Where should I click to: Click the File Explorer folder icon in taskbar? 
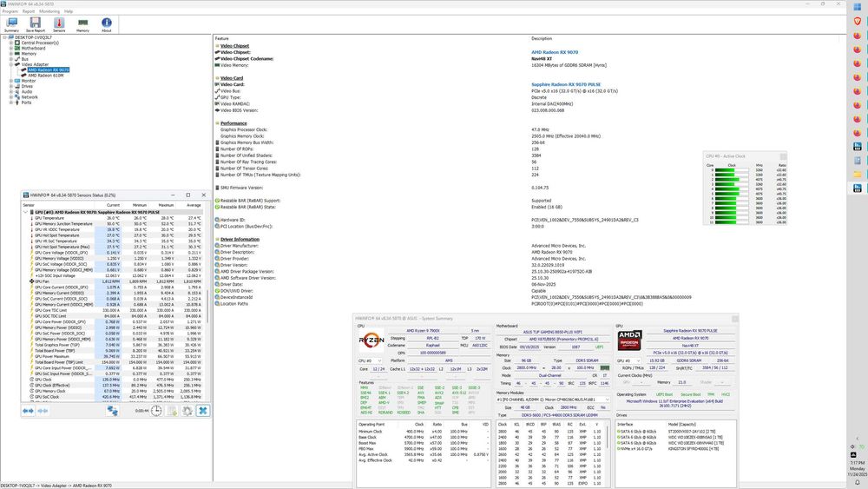858,174
